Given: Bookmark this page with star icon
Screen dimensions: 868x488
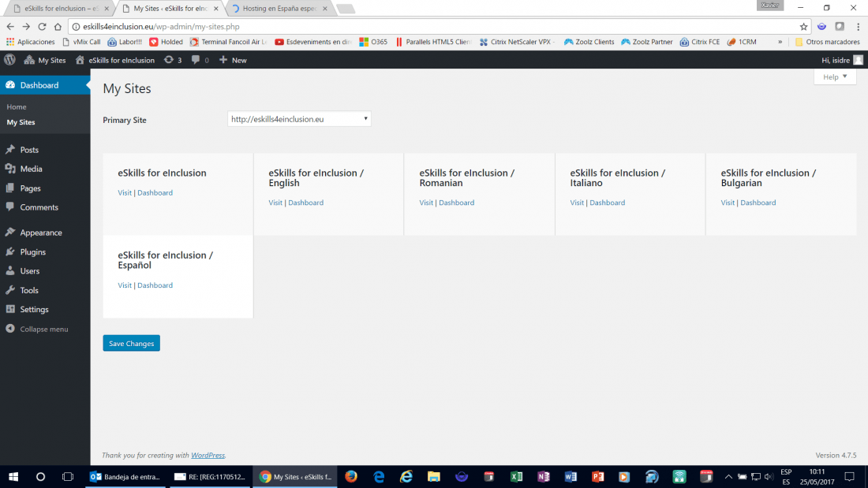Looking at the screenshot, I should tap(803, 27).
